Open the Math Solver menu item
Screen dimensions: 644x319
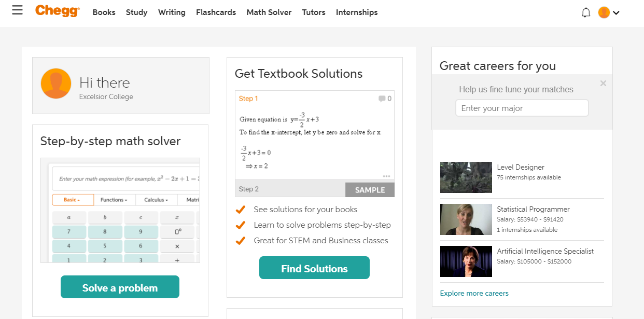(269, 12)
